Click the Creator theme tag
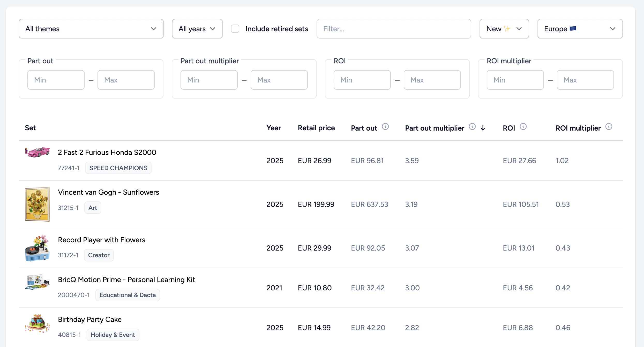Screen dimensions: 644x347 [x=99, y=255]
